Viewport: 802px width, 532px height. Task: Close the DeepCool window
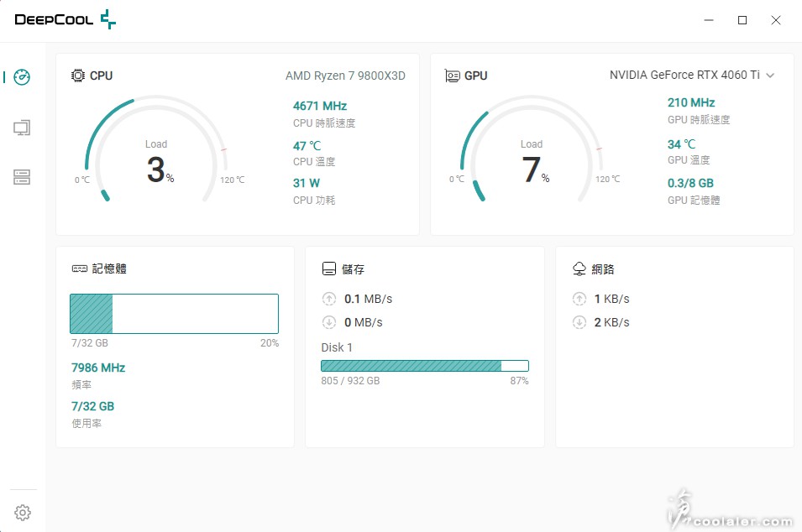point(776,20)
